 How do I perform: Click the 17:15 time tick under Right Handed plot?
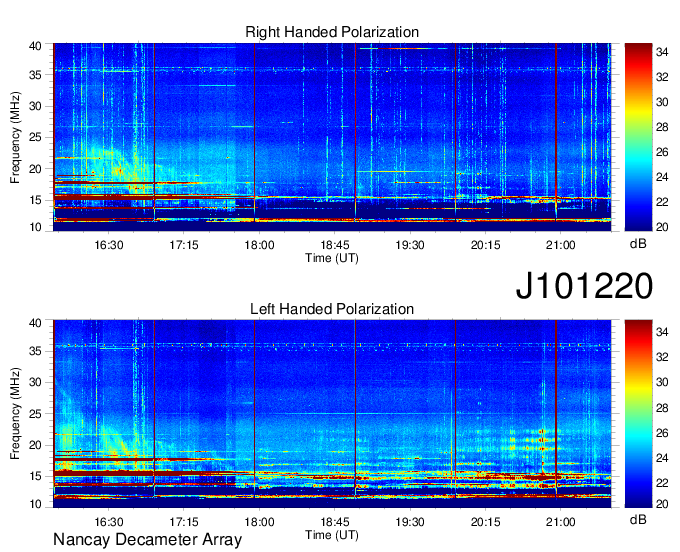[184, 245]
